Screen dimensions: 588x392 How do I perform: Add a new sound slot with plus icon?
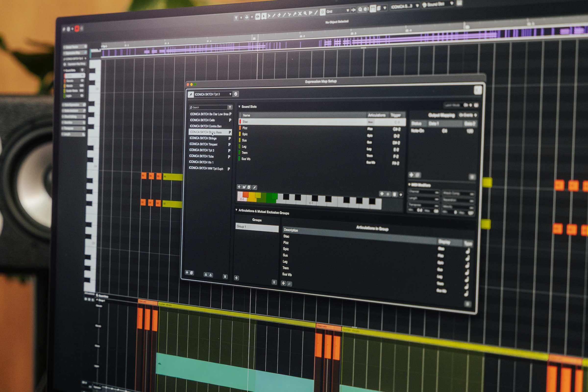point(239,187)
